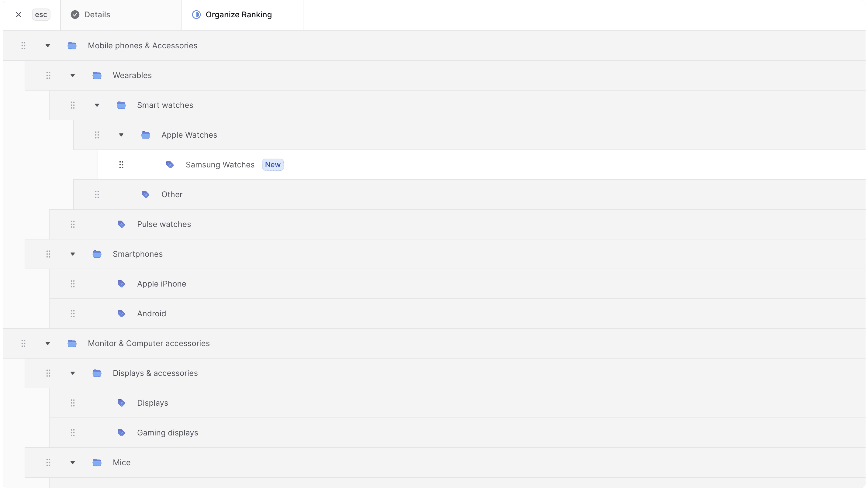Collapse the Wearables category
This screenshot has height=488, width=868.
[72, 75]
